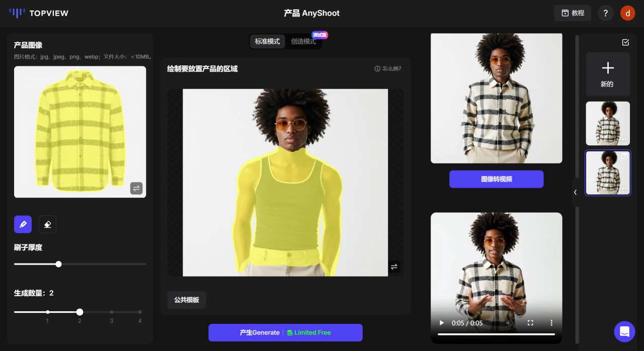Screen dimensions: 644x351
Task: Collapse the right gallery panel with the chevron
Action: coord(576,193)
